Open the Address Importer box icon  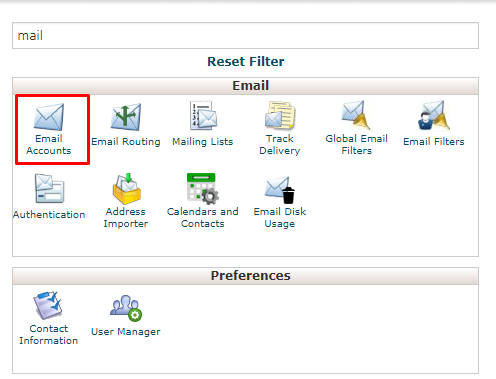point(126,189)
